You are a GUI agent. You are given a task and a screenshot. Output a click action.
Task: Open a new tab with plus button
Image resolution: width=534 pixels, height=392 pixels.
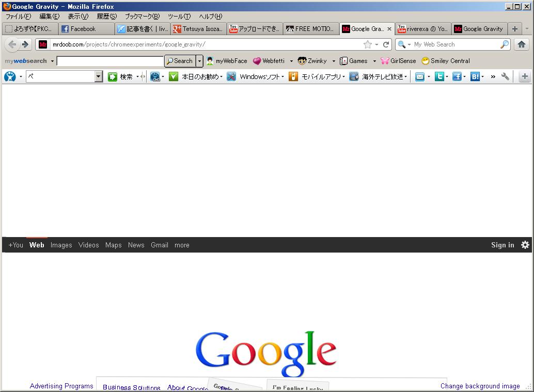click(x=514, y=29)
